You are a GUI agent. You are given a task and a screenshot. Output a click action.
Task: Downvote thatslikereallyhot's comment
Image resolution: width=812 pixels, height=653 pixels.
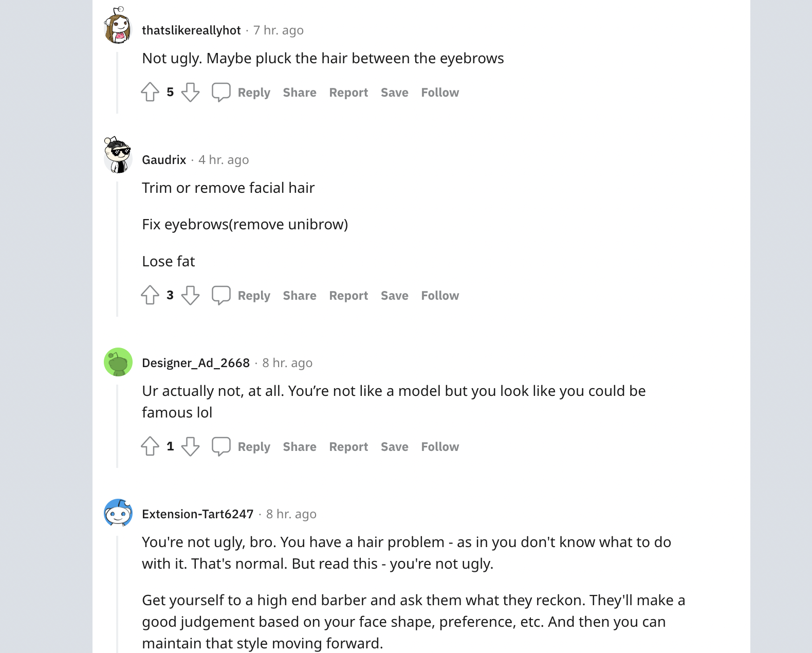click(190, 92)
